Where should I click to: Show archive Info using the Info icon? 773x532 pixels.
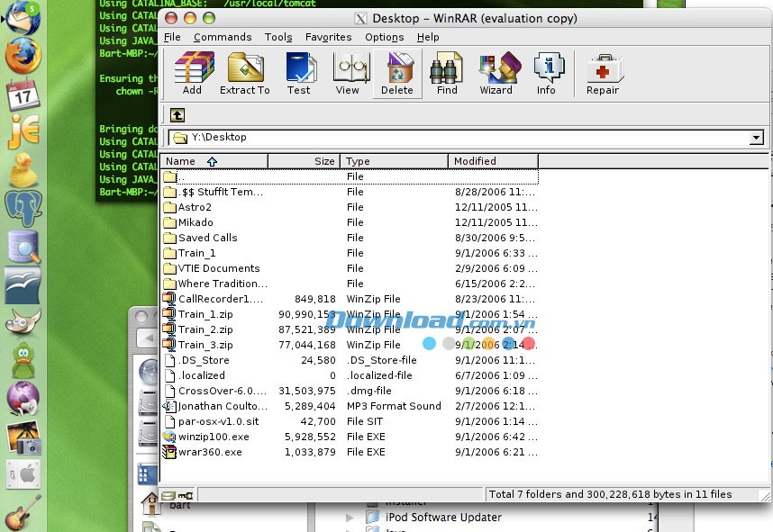(547, 72)
